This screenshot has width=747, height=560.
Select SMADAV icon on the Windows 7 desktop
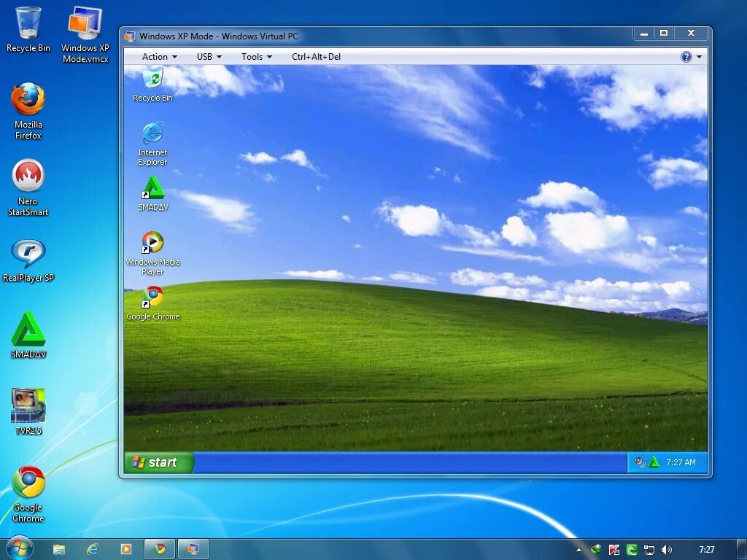coord(28,335)
